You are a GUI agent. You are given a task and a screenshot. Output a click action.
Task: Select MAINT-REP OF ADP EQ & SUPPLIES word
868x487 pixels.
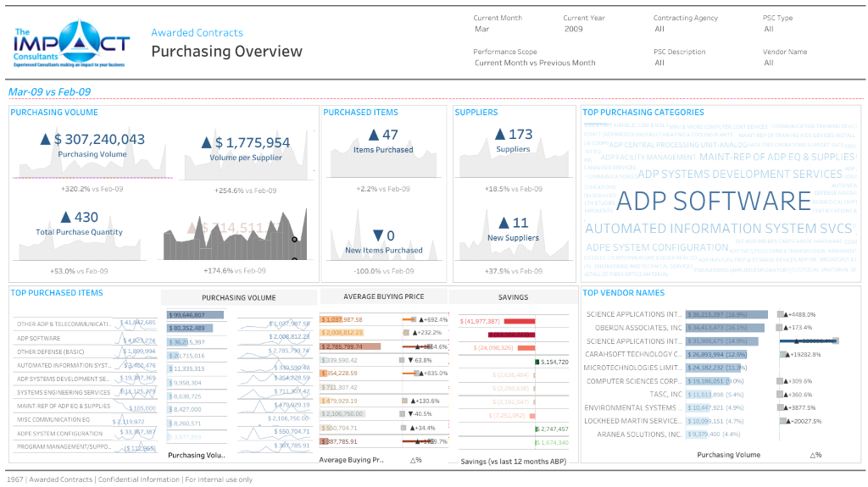(x=776, y=158)
